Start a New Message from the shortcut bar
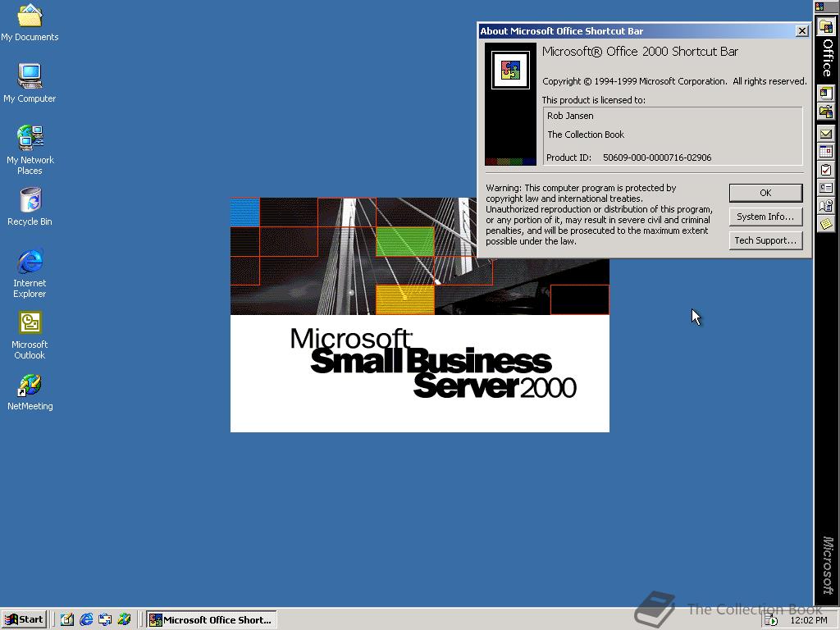 [x=826, y=134]
